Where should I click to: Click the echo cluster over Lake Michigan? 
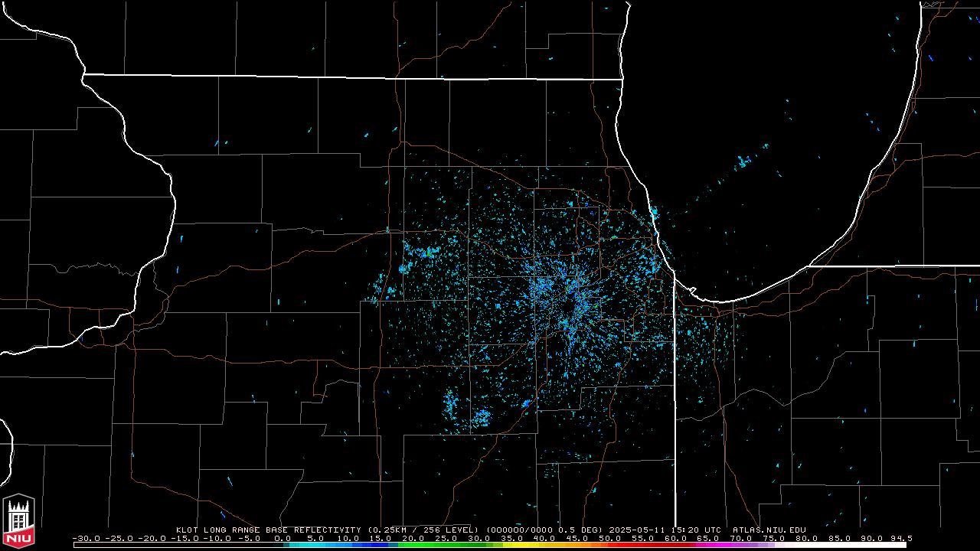click(744, 162)
